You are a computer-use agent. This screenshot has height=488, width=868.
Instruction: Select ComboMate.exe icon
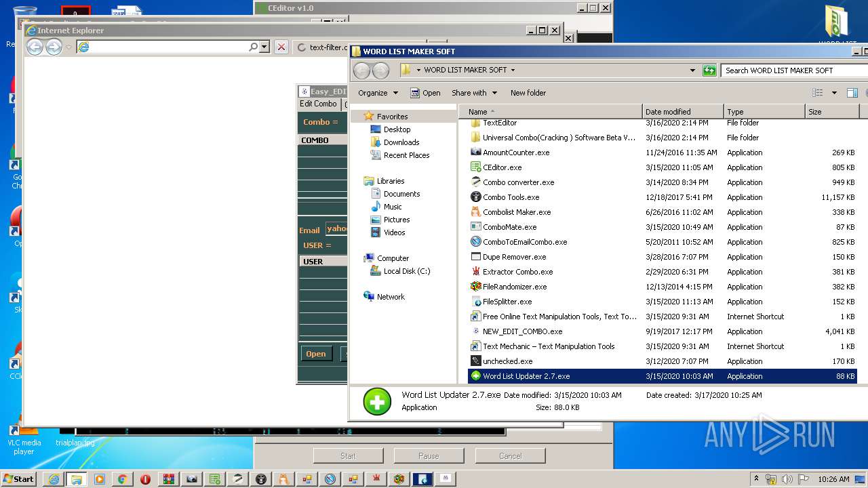click(x=475, y=227)
